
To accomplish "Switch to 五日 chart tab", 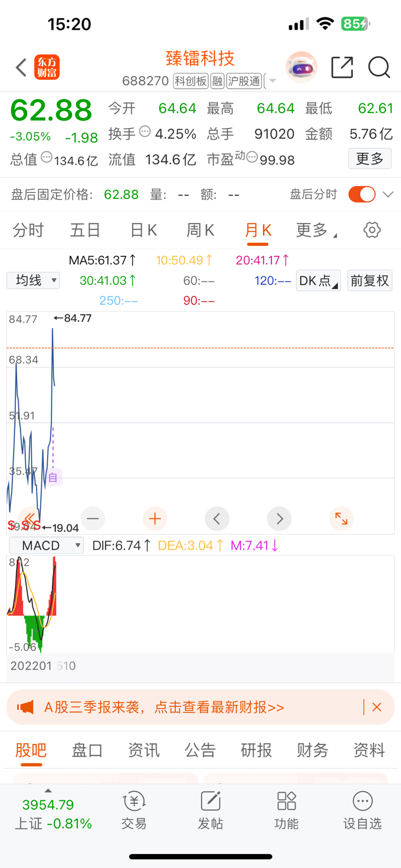I will point(85,230).
